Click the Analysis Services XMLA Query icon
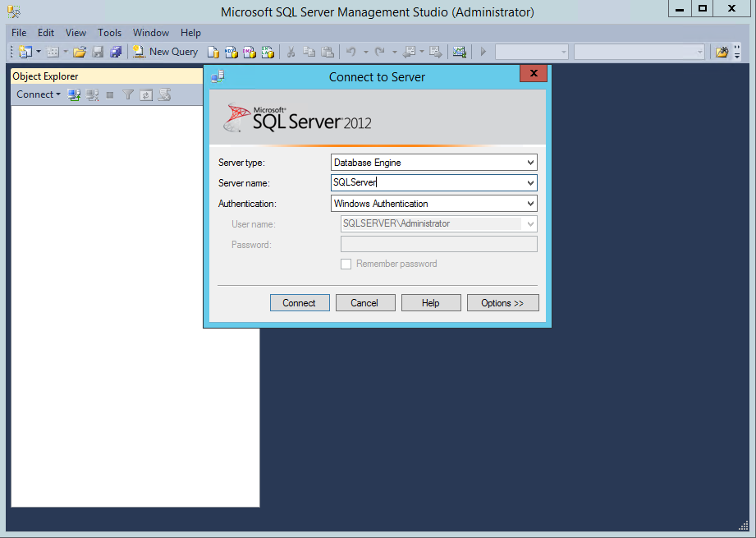The image size is (756, 538). pos(268,52)
